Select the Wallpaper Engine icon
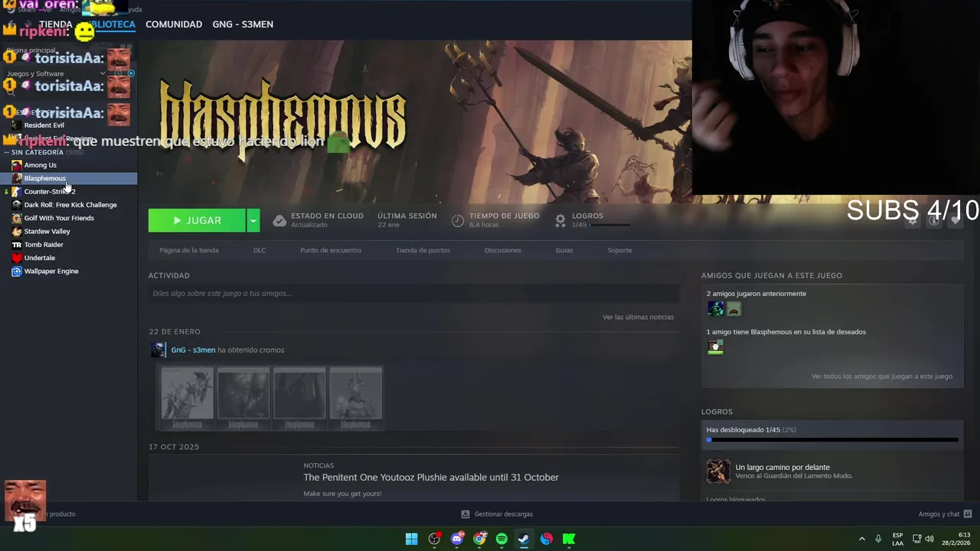This screenshot has width=980, height=551. tap(16, 271)
